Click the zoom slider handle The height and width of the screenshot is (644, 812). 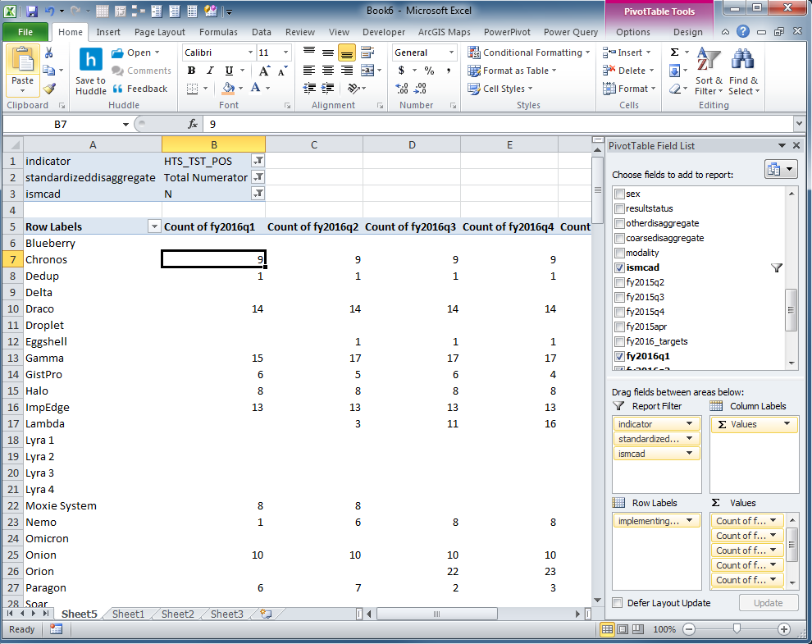(x=737, y=629)
